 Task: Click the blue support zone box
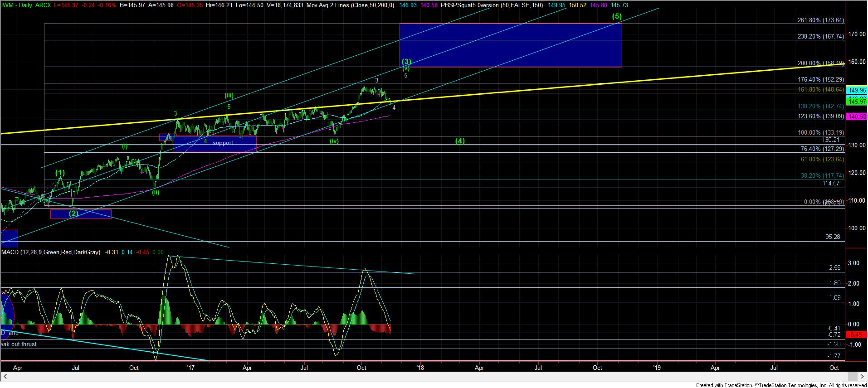point(215,144)
